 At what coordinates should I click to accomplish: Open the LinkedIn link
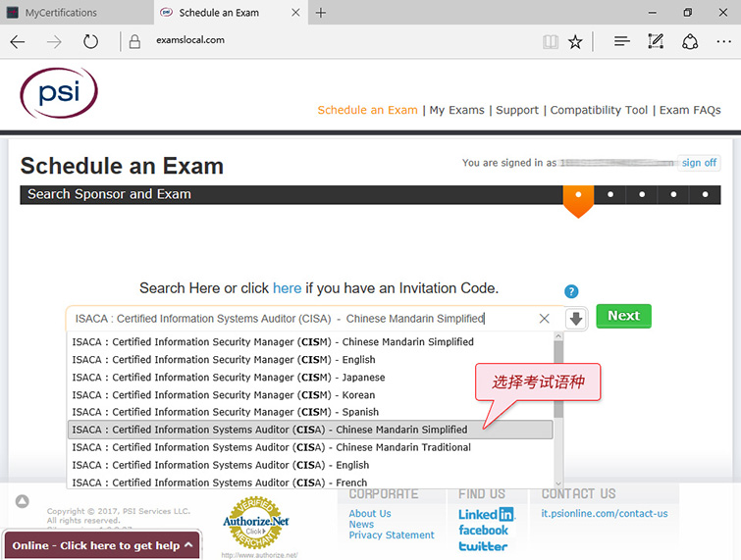(x=486, y=514)
